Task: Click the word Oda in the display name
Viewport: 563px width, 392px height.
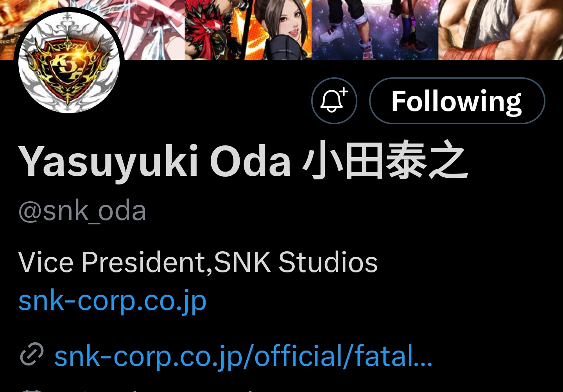Action: pos(251,161)
